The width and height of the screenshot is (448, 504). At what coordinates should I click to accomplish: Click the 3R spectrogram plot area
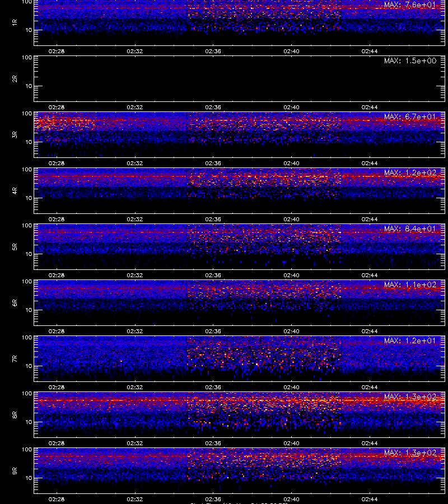click(x=239, y=134)
